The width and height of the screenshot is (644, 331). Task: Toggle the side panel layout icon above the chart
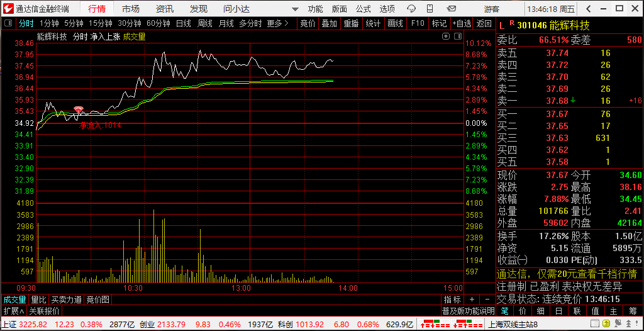point(458,36)
